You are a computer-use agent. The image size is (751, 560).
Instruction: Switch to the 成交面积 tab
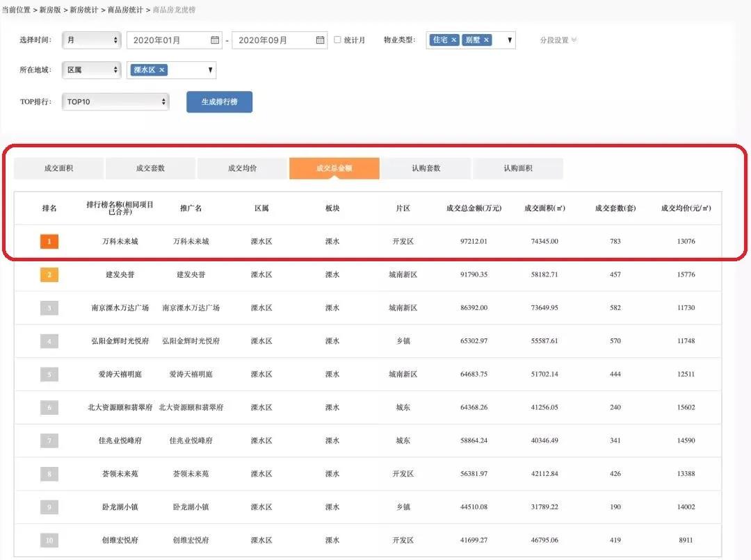click(58, 168)
